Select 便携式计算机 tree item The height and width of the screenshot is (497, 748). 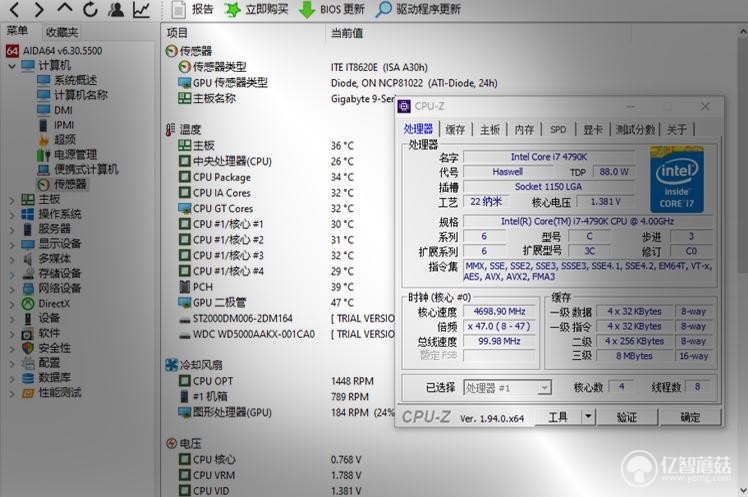coord(78,169)
